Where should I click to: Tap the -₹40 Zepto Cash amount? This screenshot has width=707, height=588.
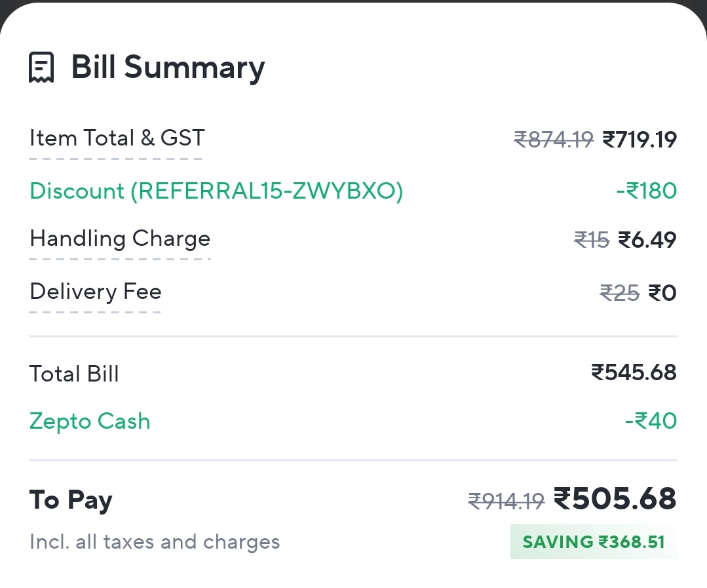pyautogui.click(x=651, y=421)
